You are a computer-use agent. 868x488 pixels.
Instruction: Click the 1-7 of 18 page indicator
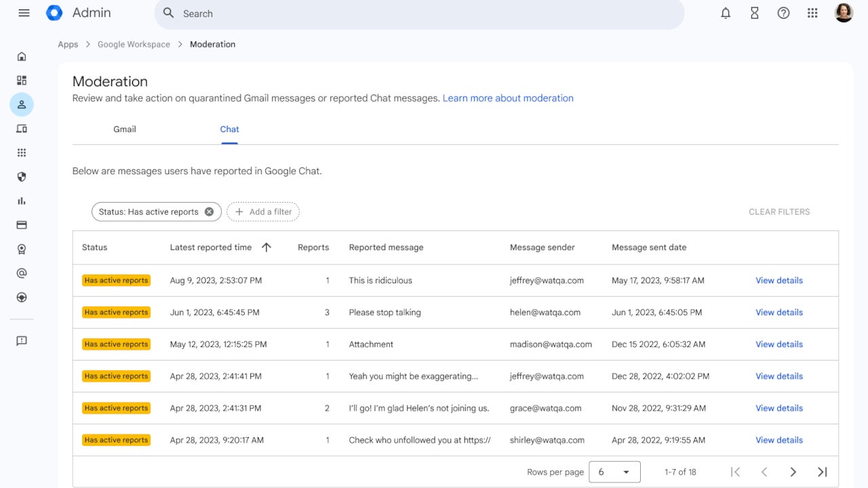click(680, 472)
